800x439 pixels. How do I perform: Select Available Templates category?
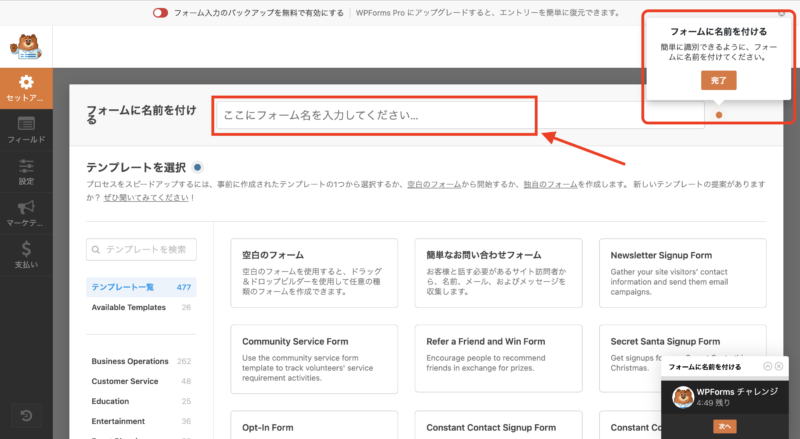[x=141, y=307]
